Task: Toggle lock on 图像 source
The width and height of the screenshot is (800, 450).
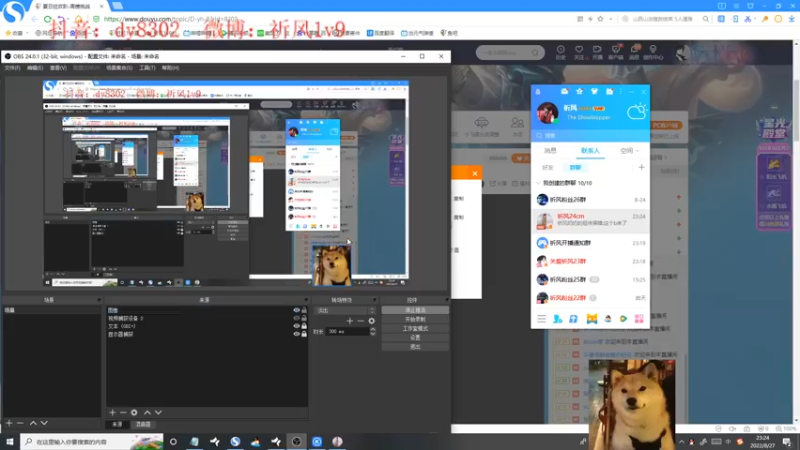Action: tap(304, 310)
